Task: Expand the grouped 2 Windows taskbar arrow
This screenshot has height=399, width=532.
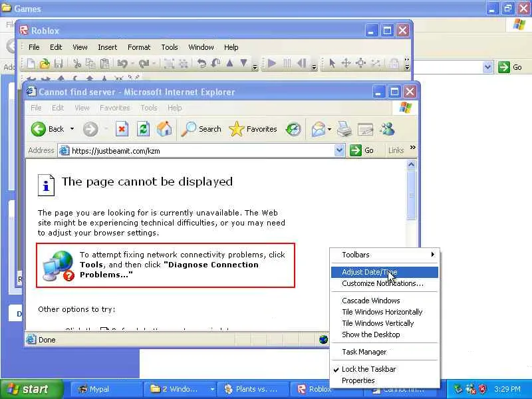Action: pos(212,389)
